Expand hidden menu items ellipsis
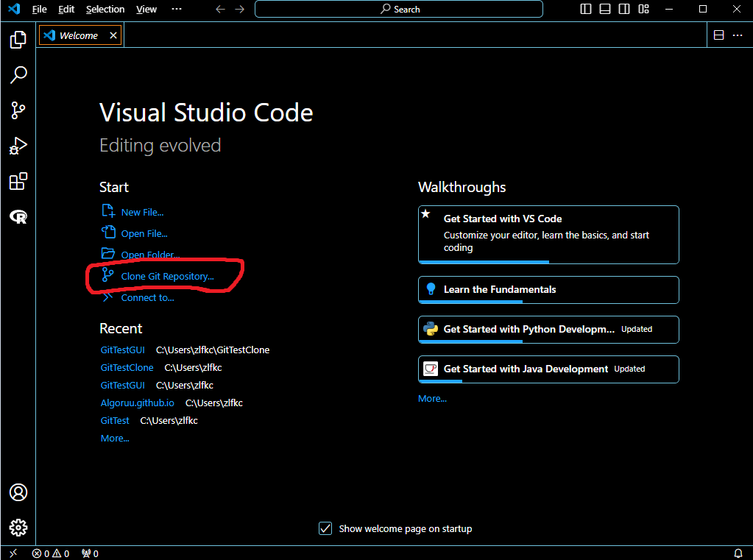Viewport: 753px width, 560px height. [177, 9]
